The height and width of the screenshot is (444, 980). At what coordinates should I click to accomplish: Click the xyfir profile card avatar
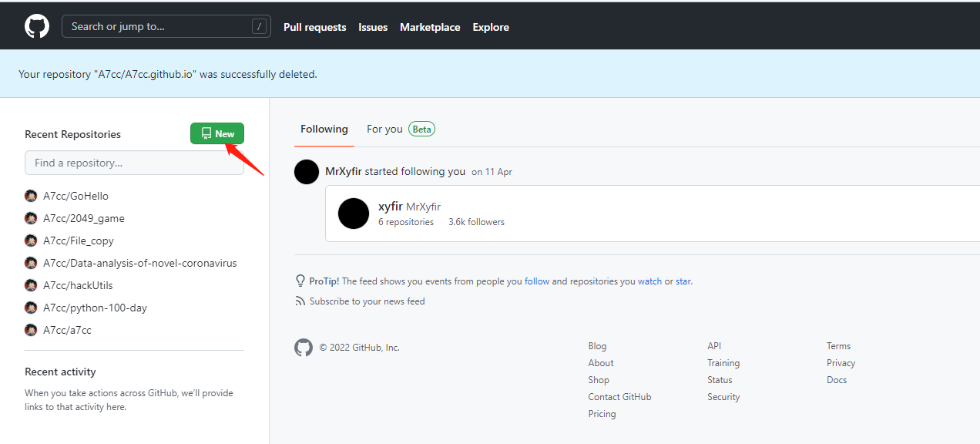coord(354,214)
